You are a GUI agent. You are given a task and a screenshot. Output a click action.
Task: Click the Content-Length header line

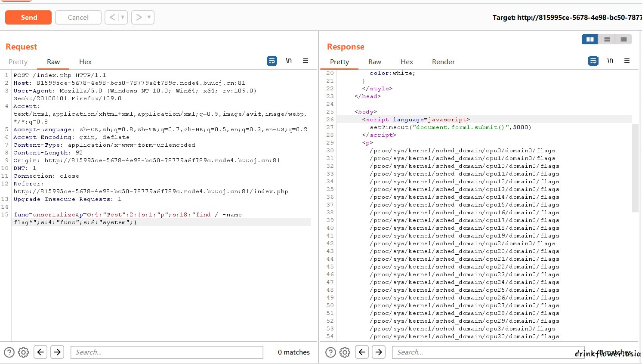[48, 153]
